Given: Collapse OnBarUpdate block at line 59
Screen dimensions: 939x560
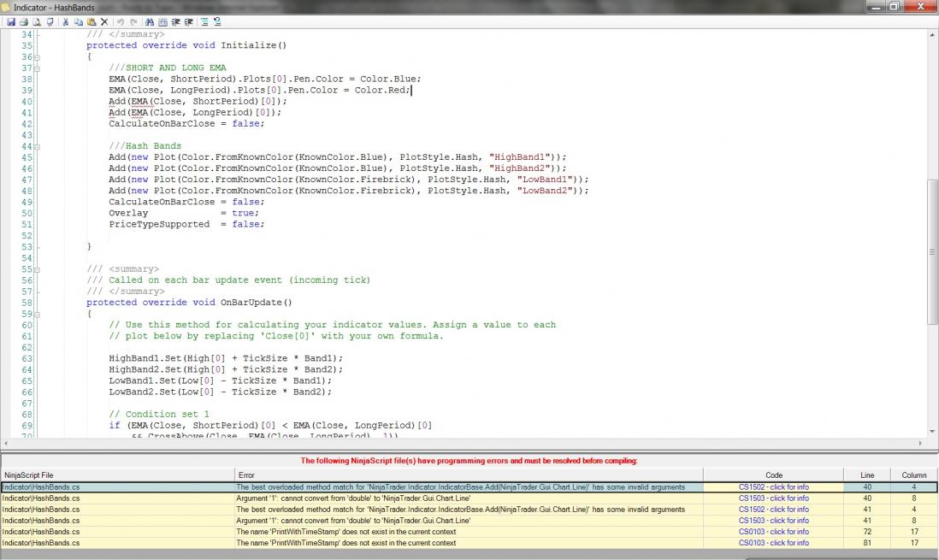Looking at the screenshot, I should [37, 314].
